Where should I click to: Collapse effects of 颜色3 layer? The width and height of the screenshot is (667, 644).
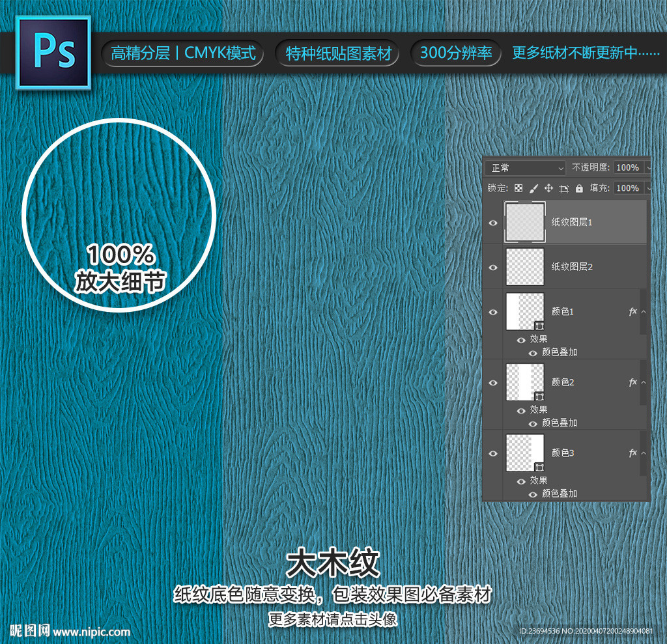644,453
